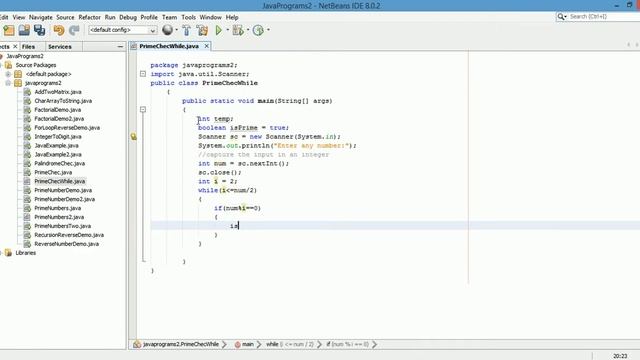The image size is (640, 360).
Task: Open the Help menu
Action: point(232,17)
